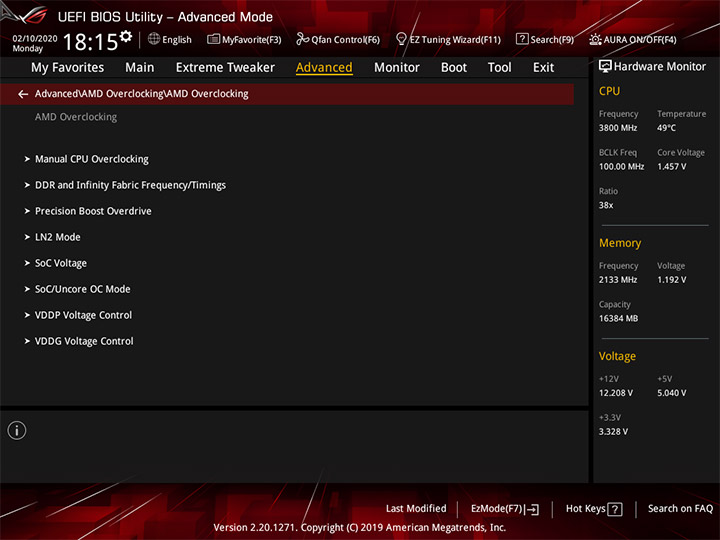Open the My Favorites tab
720x540 pixels.
coord(68,68)
